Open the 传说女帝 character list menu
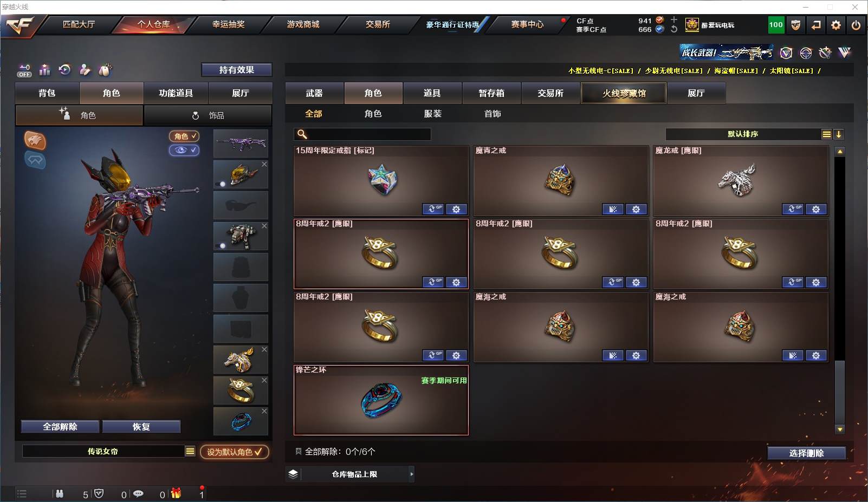The image size is (868, 502). [x=190, y=452]
